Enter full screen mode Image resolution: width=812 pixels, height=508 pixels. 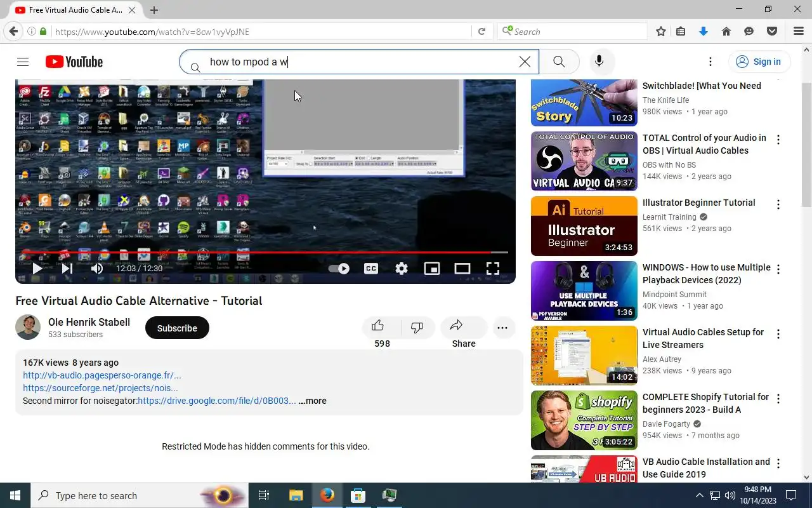tap(493, 269)
